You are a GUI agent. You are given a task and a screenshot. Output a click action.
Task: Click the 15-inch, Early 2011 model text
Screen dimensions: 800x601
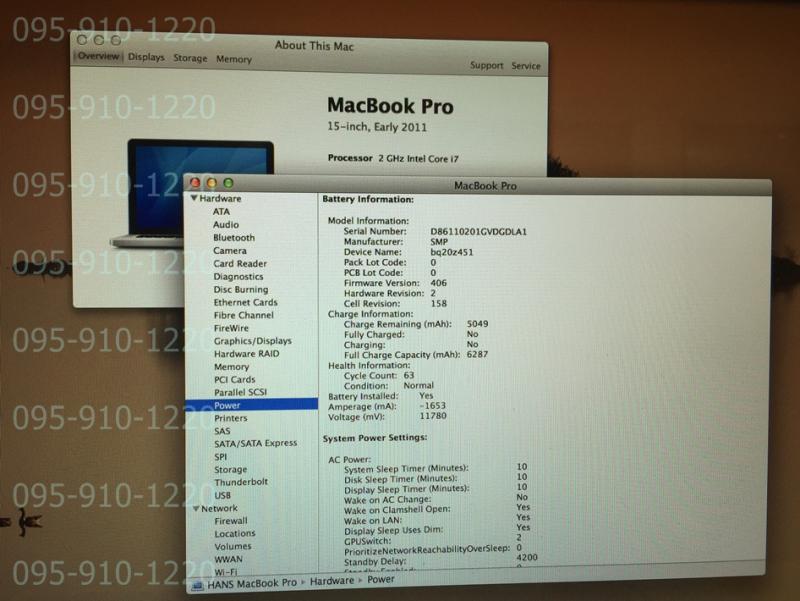tap(377, 127)
